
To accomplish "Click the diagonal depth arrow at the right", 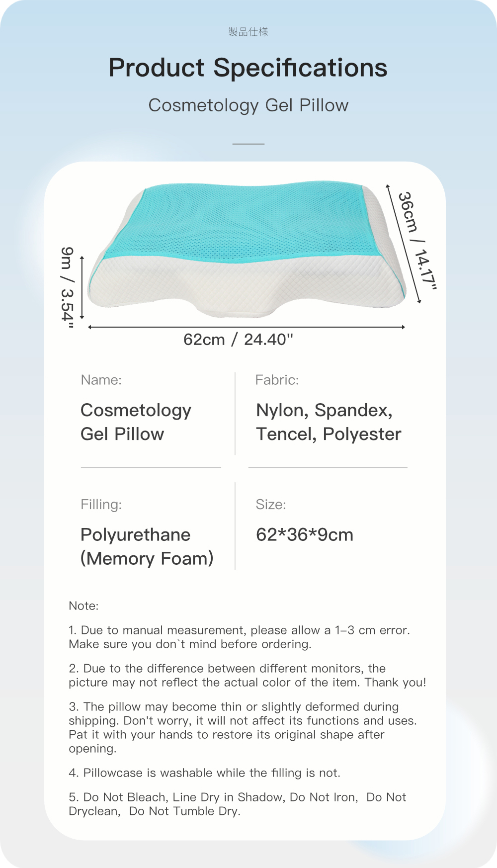I will (x=404, y=243).
